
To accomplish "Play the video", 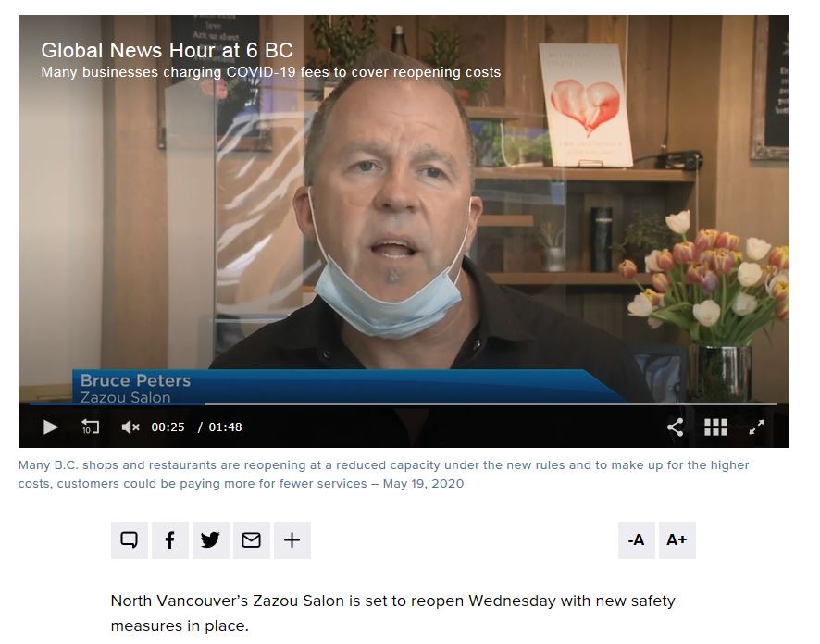I will [50, 427].
